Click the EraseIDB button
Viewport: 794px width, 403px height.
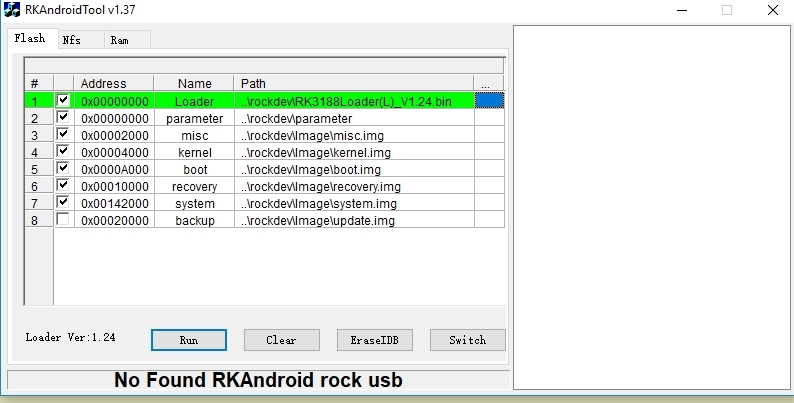(x=375, y=340)
